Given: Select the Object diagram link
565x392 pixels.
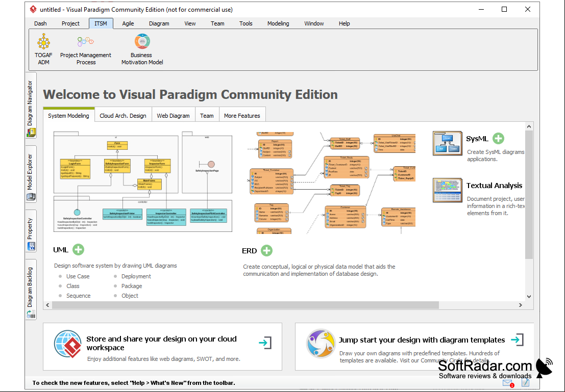Looking at the screenshot, I should tap(130, 296).
